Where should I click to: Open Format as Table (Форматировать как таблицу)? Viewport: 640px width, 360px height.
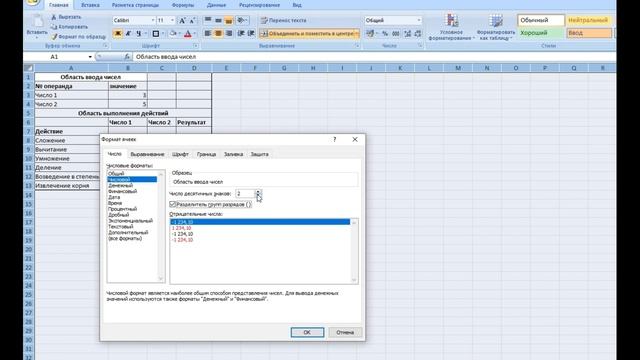496,27
